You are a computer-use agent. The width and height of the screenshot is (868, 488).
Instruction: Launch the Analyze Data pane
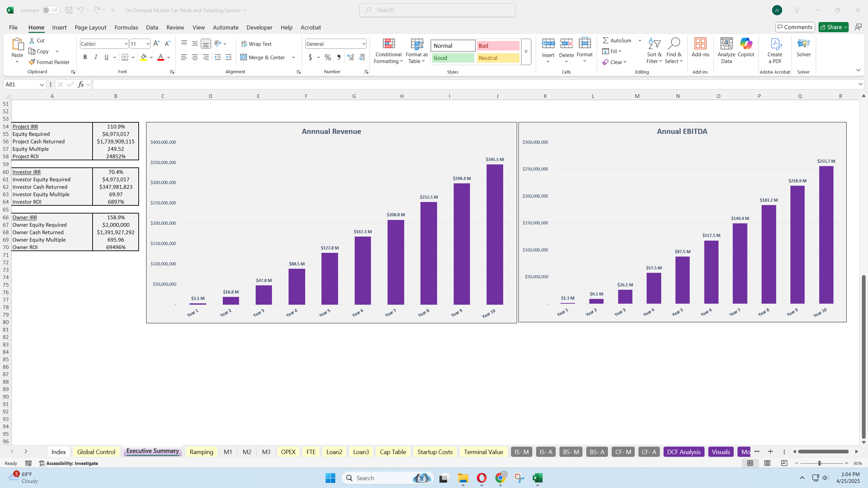[726, 50]
